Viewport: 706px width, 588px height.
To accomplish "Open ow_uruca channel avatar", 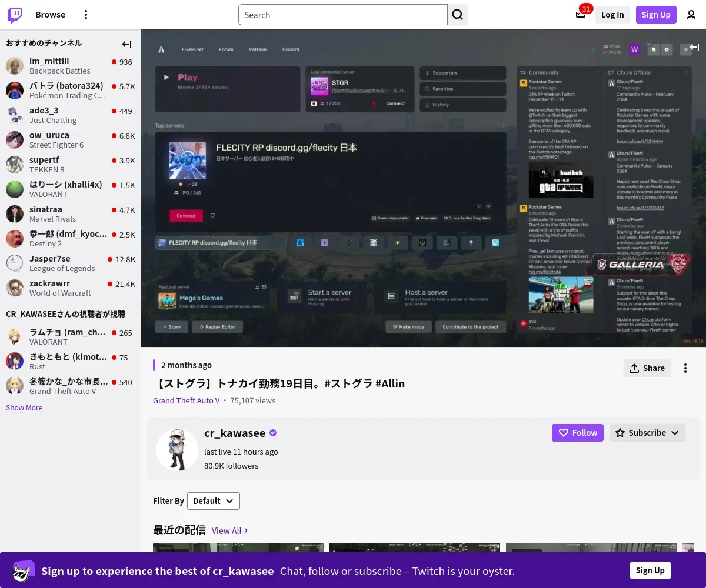I will point(15,140).
